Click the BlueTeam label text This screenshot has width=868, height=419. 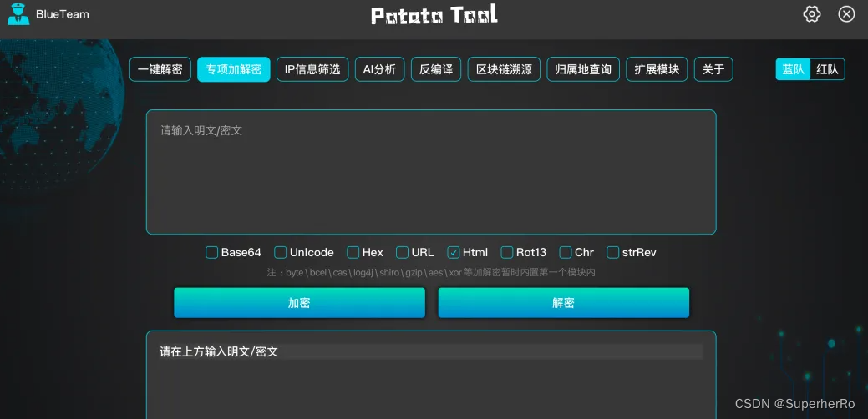coord(62,14)
